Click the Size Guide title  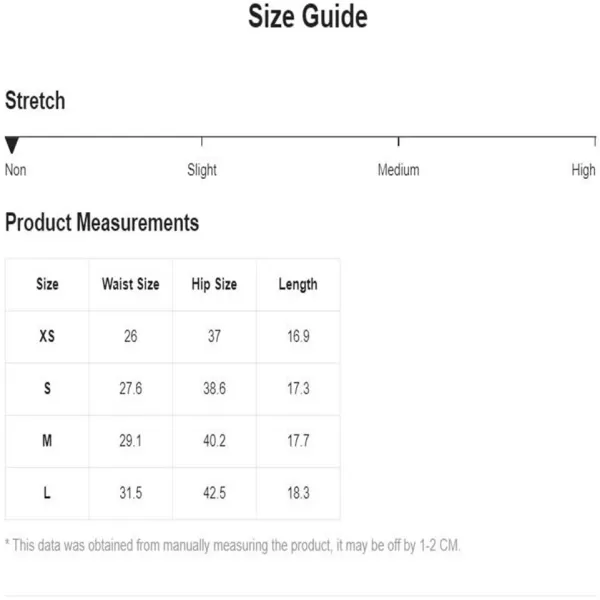click(308, 16)
